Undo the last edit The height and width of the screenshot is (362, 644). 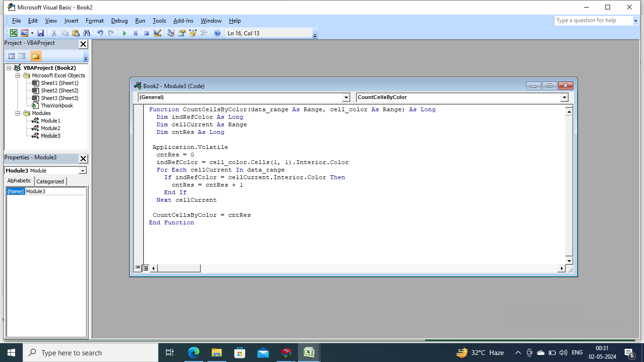(100, 33)
